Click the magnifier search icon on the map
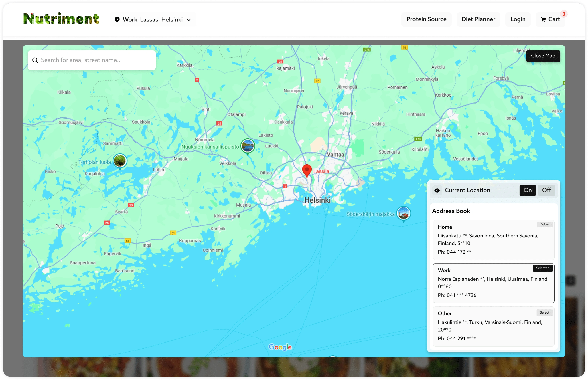Viewport: 588px width, 380px height. [x=35, y=60]
